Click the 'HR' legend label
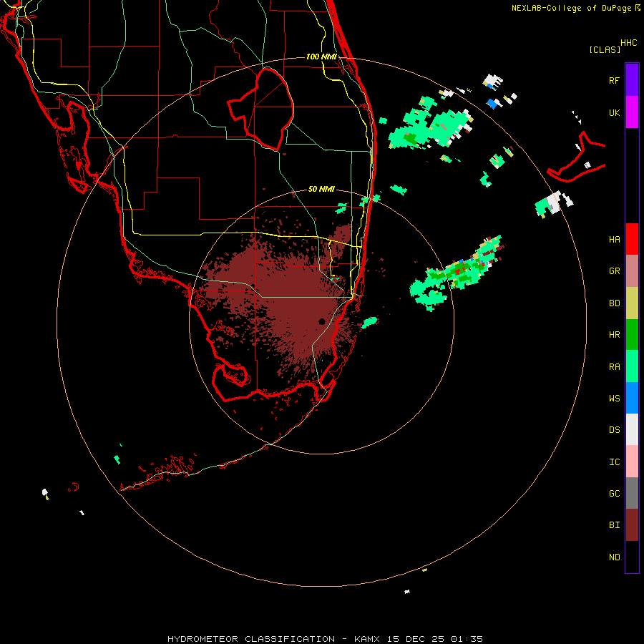644x644 pixels. 614,335
